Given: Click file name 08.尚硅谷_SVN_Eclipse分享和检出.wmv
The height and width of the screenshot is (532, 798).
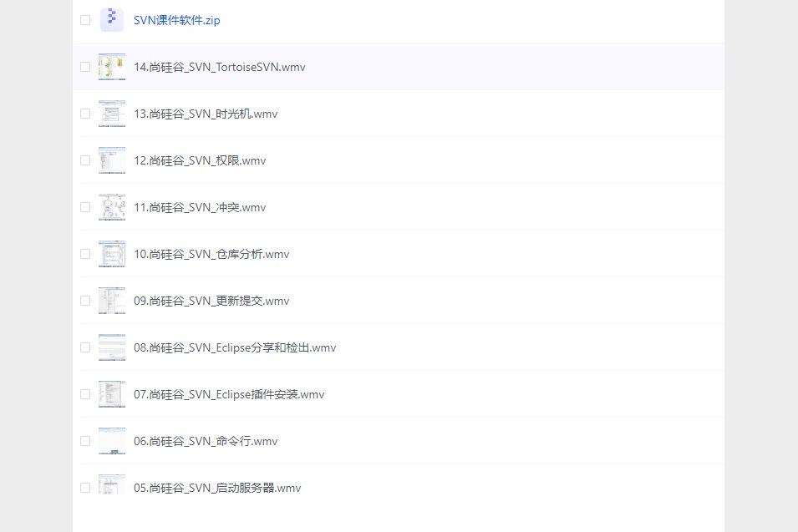Looking at the screenshot, I should [x=235, y=348].
